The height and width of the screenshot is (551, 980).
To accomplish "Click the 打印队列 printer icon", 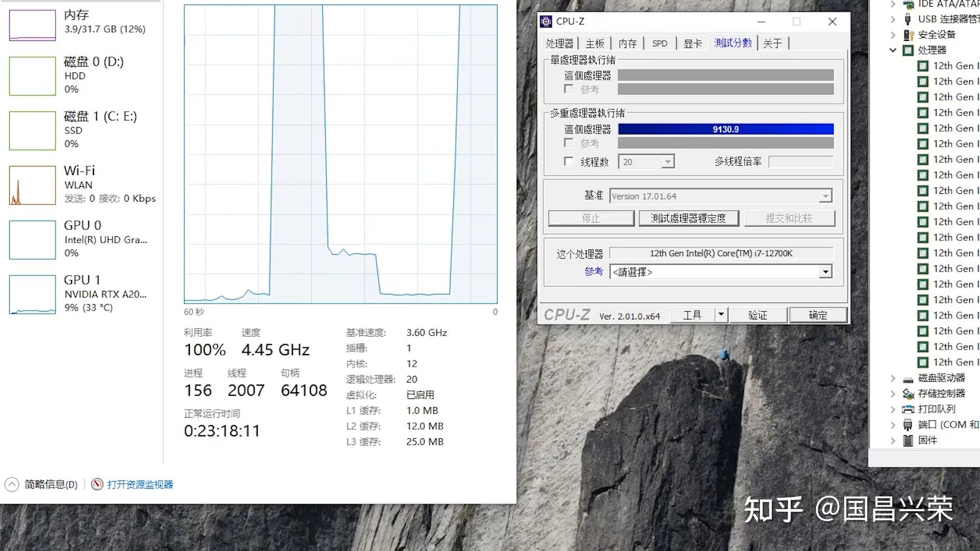I will click(x=908, y=409).
